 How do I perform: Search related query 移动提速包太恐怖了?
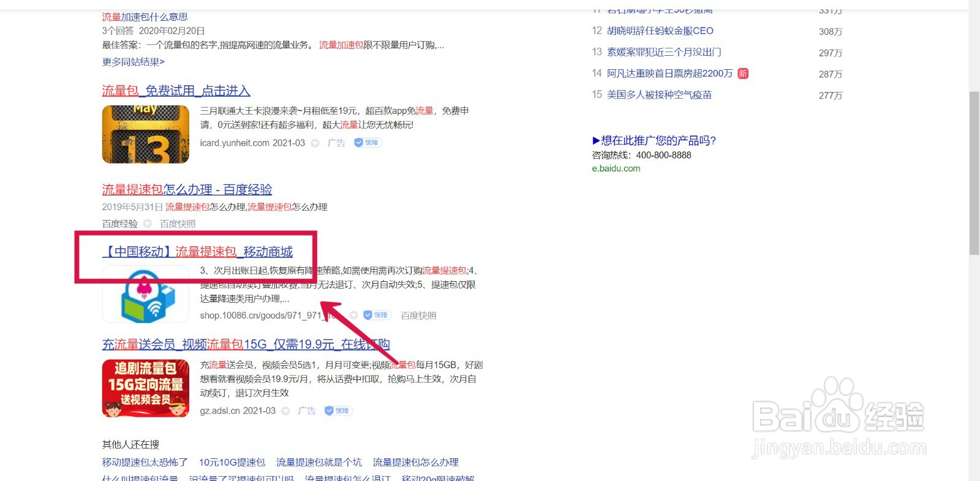[145, 462]
